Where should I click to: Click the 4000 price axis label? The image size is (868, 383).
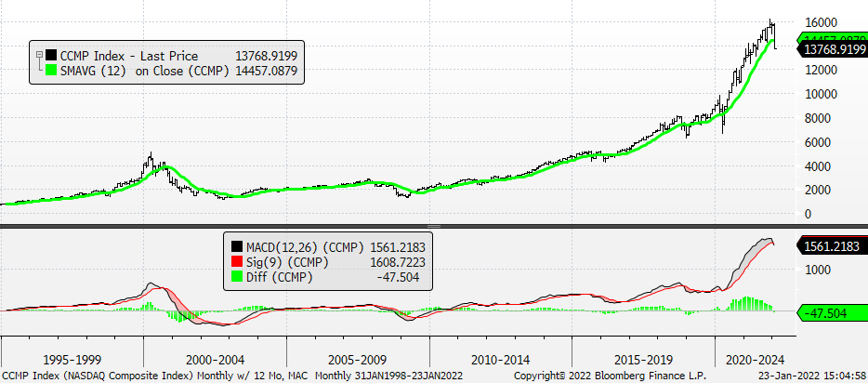coord(818,166)
